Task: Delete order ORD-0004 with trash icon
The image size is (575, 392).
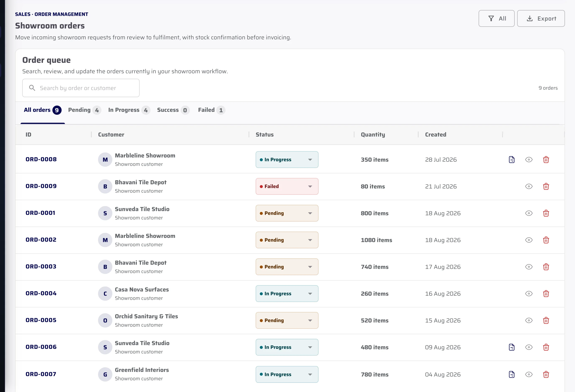Action: click(546, 294)
